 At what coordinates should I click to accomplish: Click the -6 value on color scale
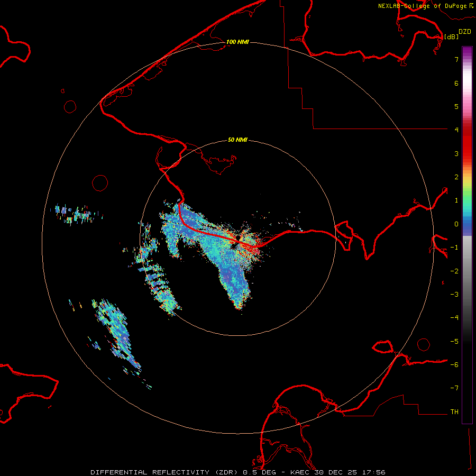pos(454,365)
